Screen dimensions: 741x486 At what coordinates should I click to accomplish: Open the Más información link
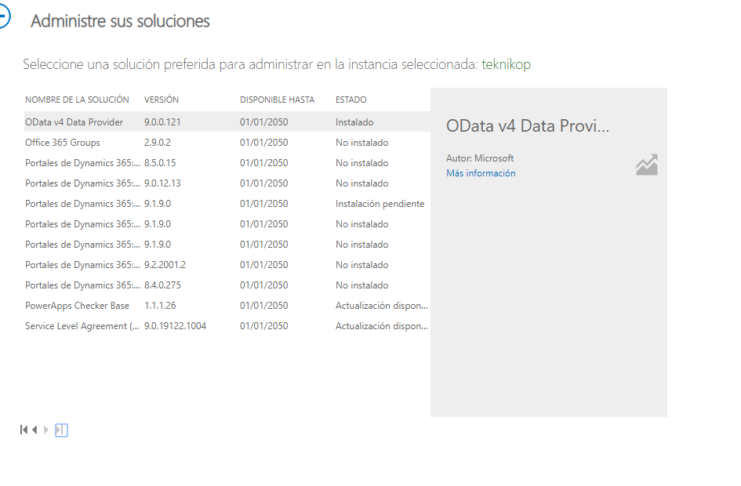481,173
